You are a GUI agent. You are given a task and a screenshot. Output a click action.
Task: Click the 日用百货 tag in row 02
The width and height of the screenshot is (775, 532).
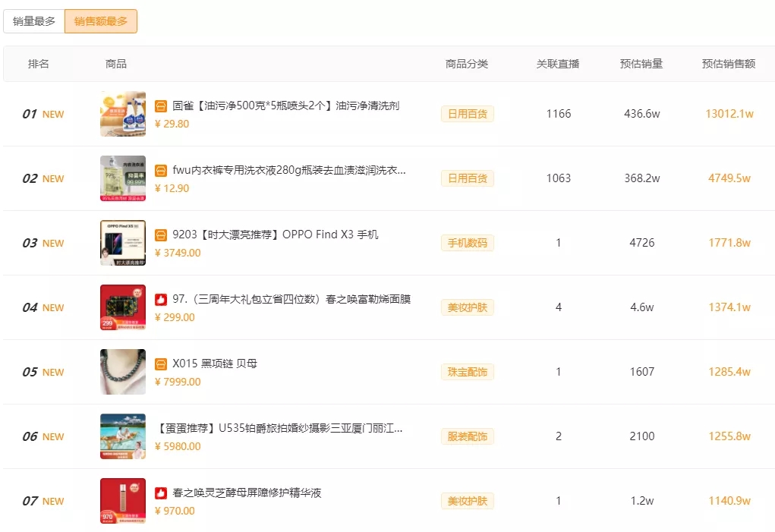[468, 178]
